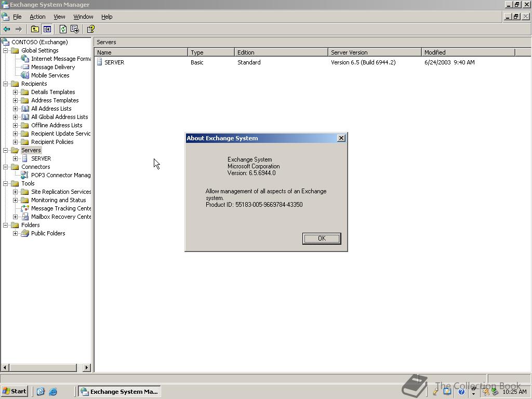Viewport: 532px width, 399px height.
Task: Click the Message Delivery envelope icon
Action: pyautogui.click(x=25, y=67)
